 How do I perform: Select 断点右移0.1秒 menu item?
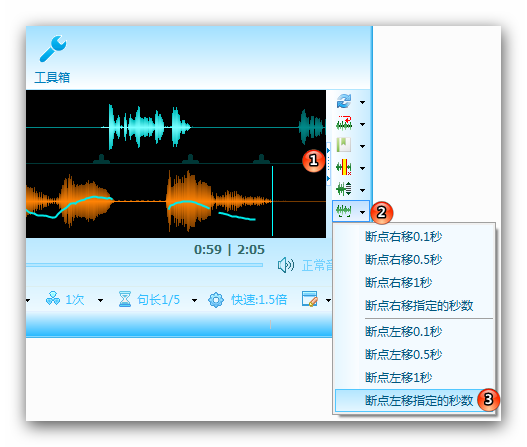414,237
